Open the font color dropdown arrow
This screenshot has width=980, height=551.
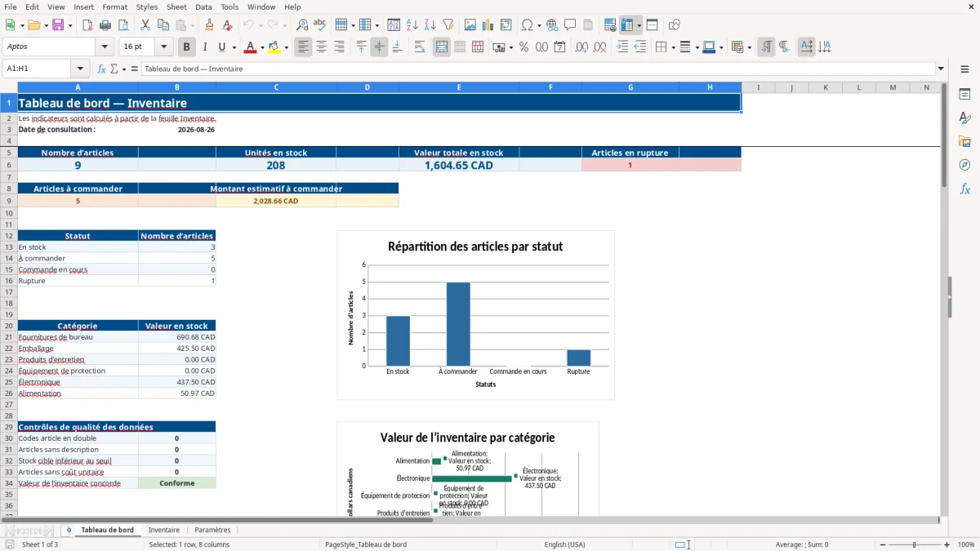point(261,47)
